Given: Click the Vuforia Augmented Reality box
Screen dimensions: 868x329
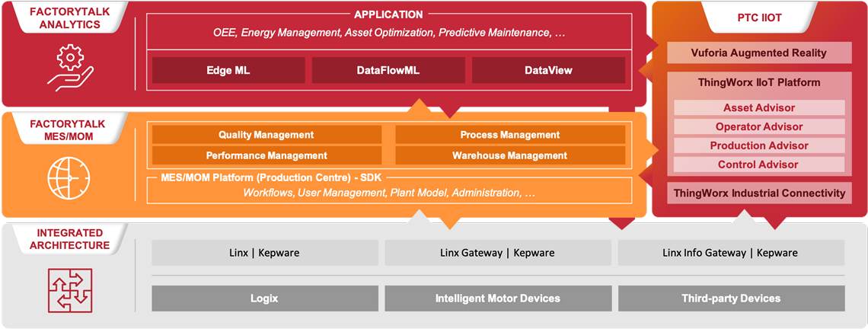Looking at the screenshot, I should point(758,53).
